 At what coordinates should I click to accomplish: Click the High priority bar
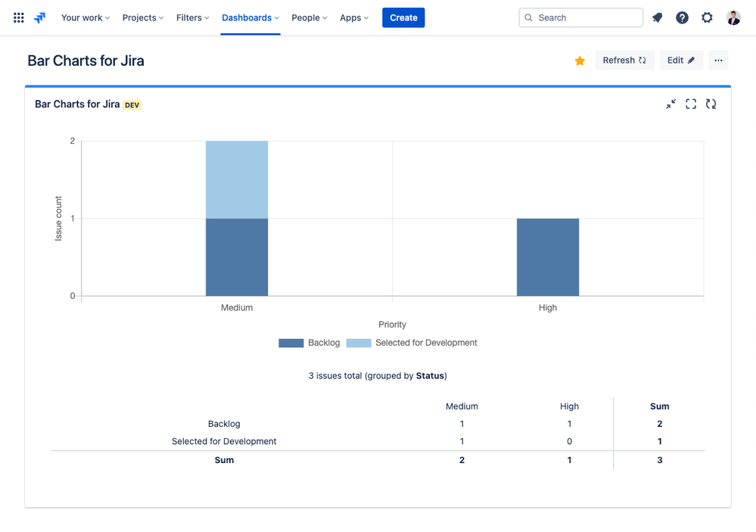[548, 257]
